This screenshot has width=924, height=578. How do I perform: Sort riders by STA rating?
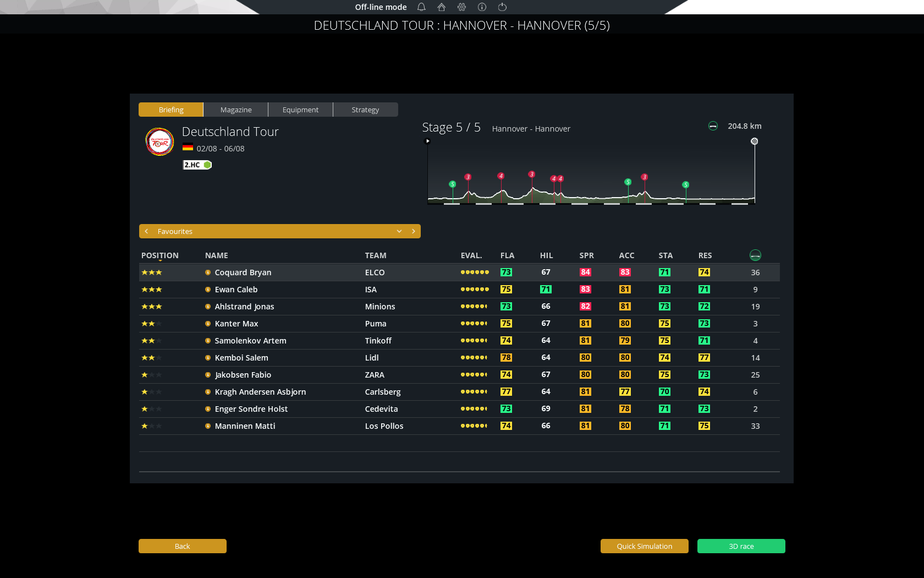(x=665, y=255)
